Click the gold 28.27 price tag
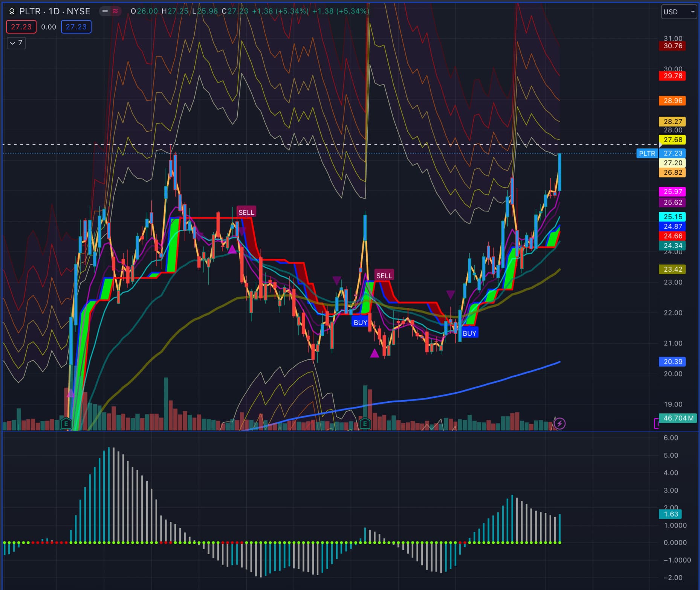Screen dimensions: 700x590 [673, 121]
